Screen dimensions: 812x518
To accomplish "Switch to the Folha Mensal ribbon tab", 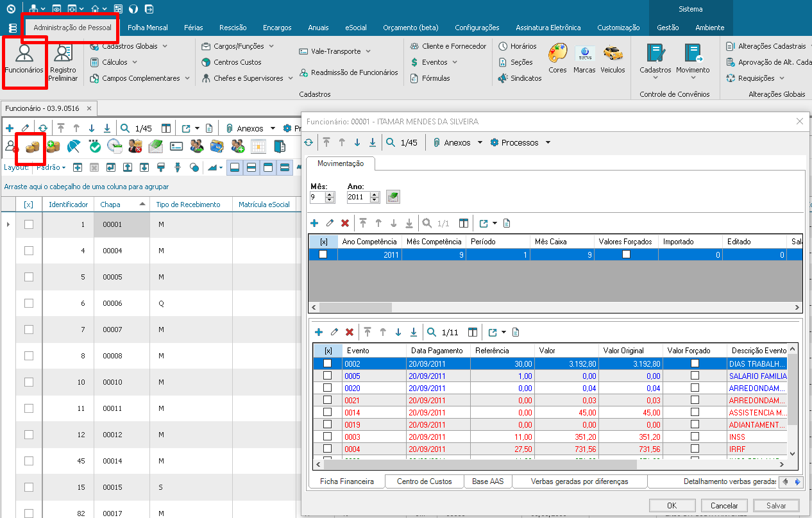I will point(148,28).
